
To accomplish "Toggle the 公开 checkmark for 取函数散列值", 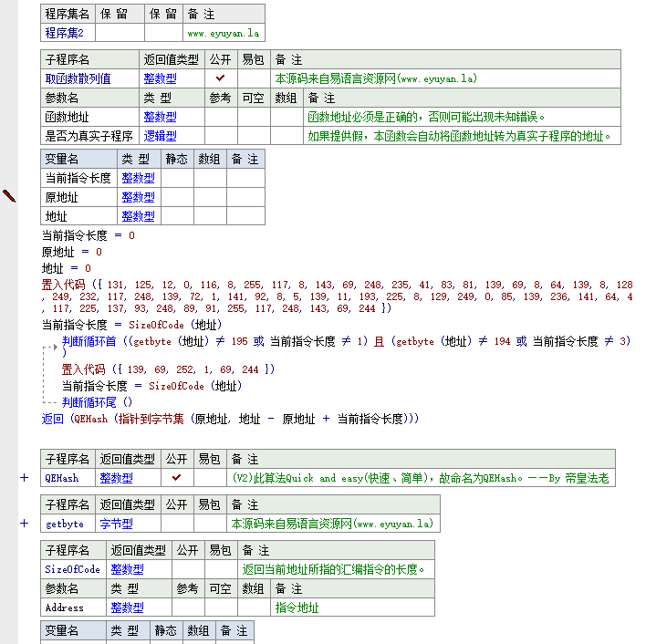I will coord(221,78).
